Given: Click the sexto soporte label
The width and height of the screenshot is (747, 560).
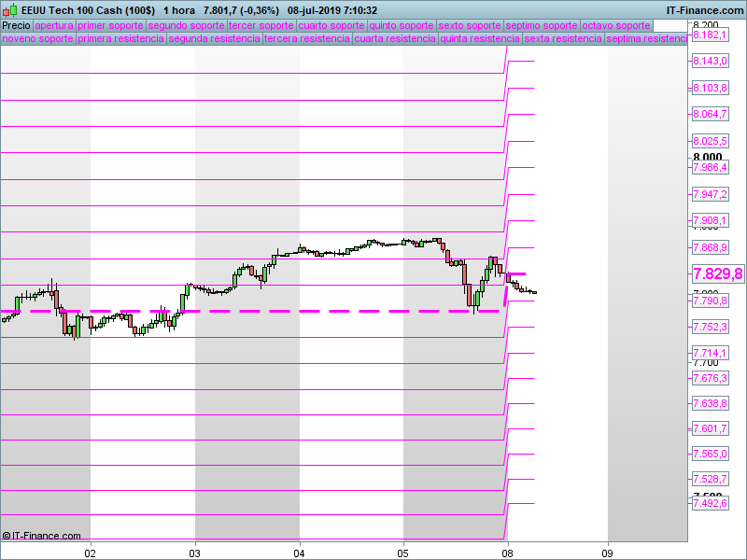Looking at the screenshot, I should 470,26.
